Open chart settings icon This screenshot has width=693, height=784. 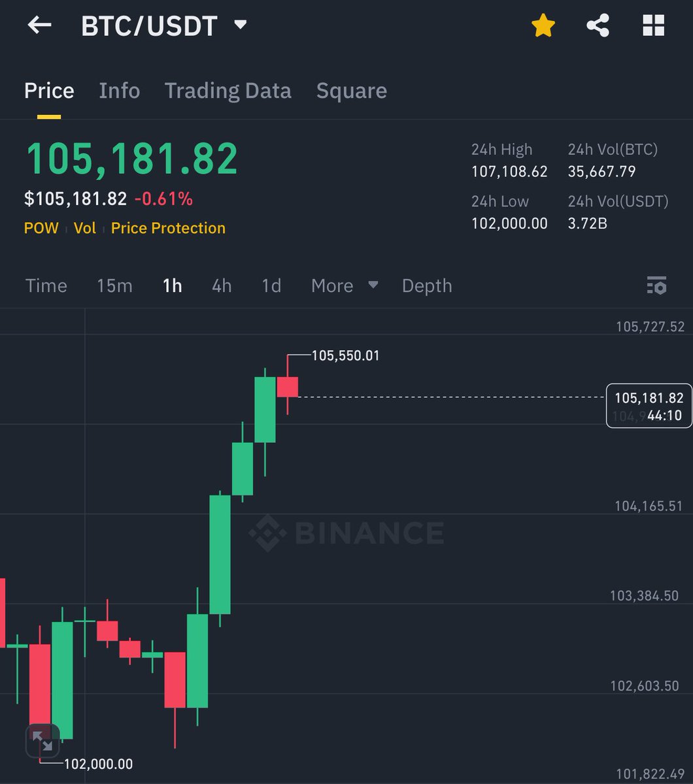tap(656, 286)
